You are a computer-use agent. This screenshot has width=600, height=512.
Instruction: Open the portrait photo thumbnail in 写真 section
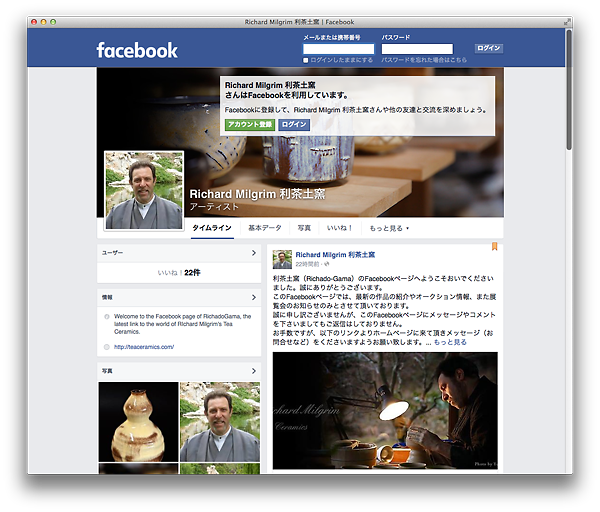pos(220,422)
